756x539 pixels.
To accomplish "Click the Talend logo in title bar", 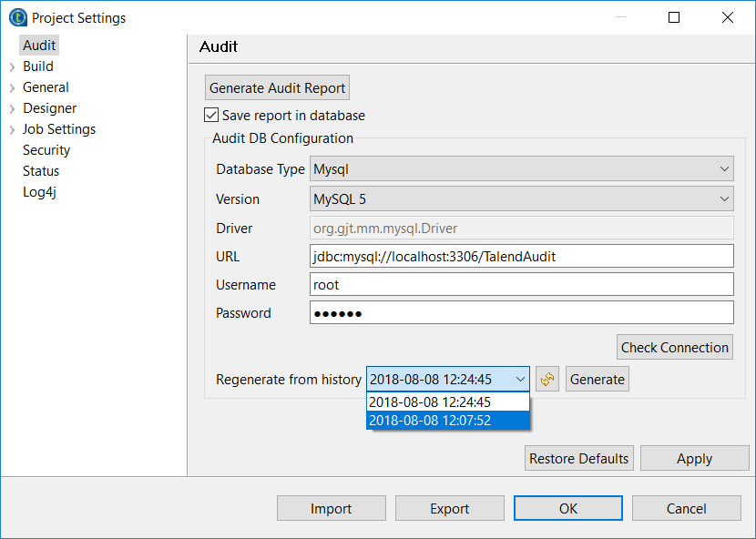I will pyautogui.click(x=17, y=17).
